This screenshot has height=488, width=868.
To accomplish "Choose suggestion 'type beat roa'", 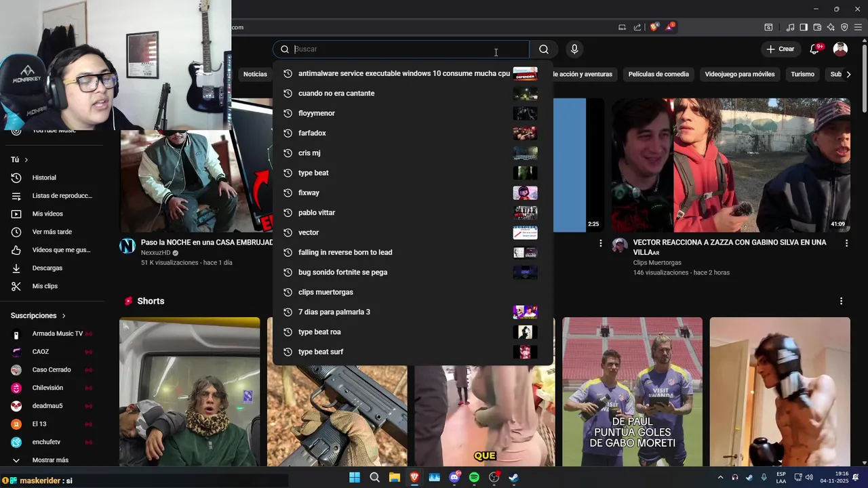I will (412, 332).
